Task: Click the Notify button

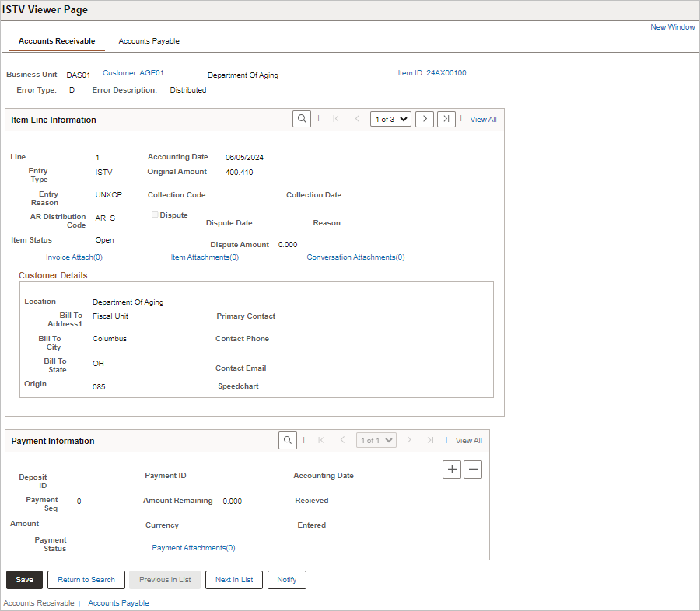Action: [286, 580]
